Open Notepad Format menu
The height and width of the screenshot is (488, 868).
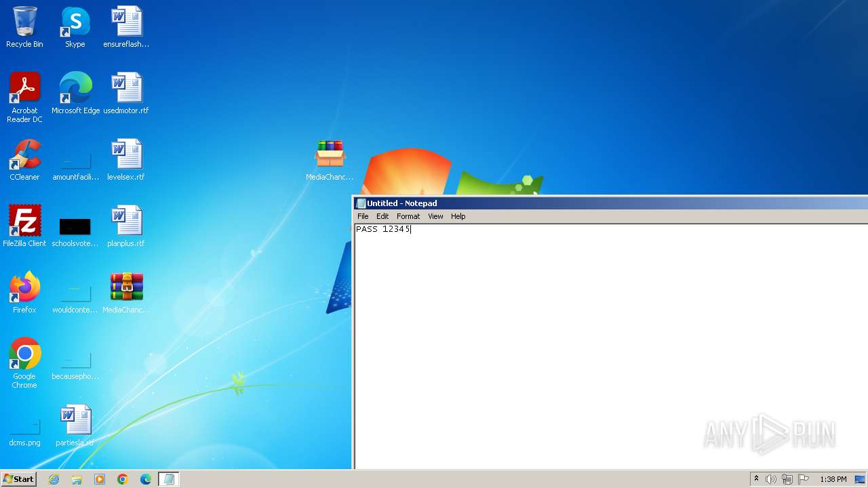point(408,216)
